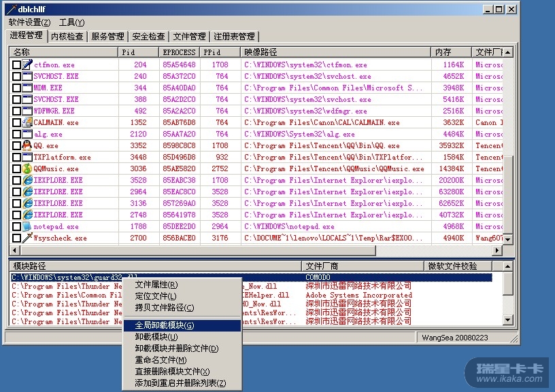Open the 软件设置(Z) menu
The image size is (555, 392).
pyautogui.click(x=30, y=22)
